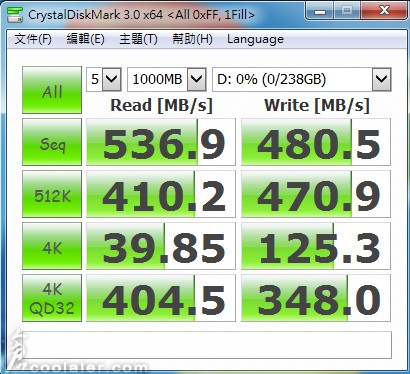
Task: Minimize the CrystalDiskMark window
Action: [x=320, y=11]
